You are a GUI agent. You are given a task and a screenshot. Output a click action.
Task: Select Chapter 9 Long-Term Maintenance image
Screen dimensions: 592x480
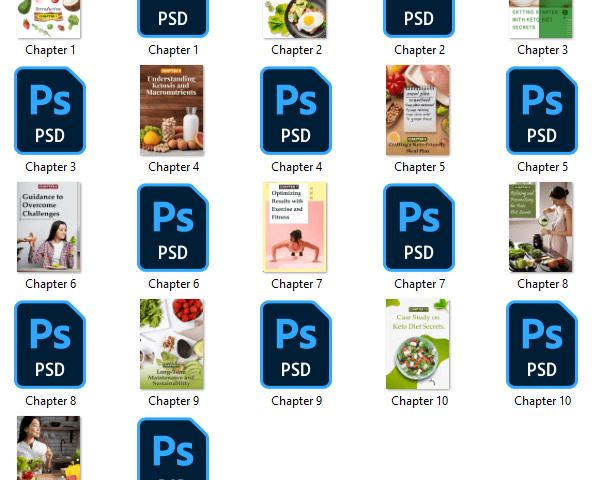click(x=172, y=344)
